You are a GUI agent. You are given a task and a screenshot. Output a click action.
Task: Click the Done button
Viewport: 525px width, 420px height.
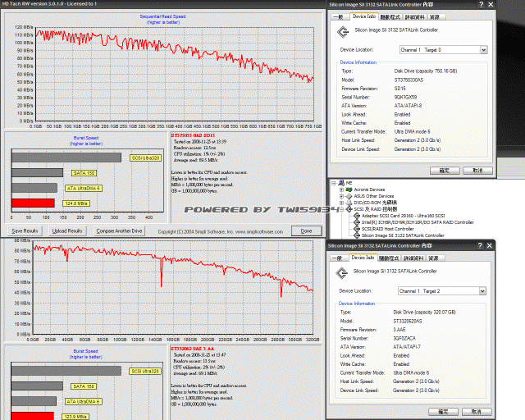(x=306, y=231)
